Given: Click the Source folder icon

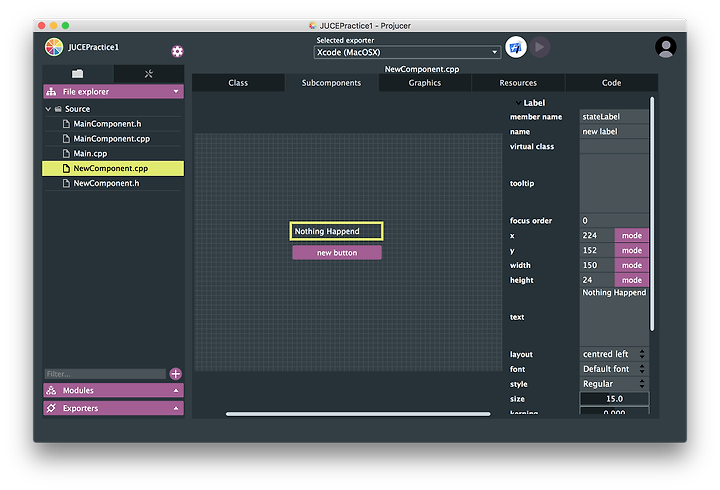Looking at the screenshot, I should (x=58, y=109).
